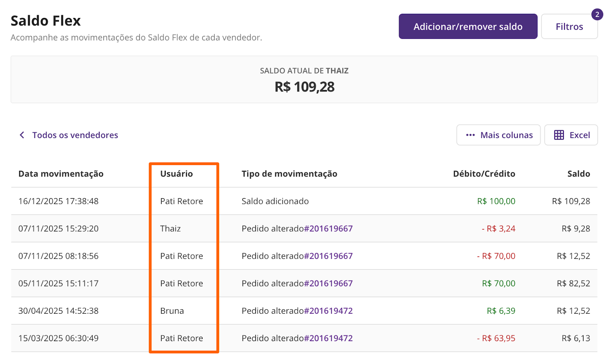Click the Usuário column header
This screenshot has width=610, height=364.
point(176,174)
